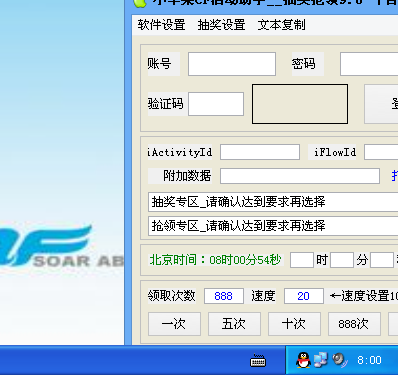This screenshot has height=375, width=398.
Task: Focus the 验证码 input field
Action: tap(216, 104)
